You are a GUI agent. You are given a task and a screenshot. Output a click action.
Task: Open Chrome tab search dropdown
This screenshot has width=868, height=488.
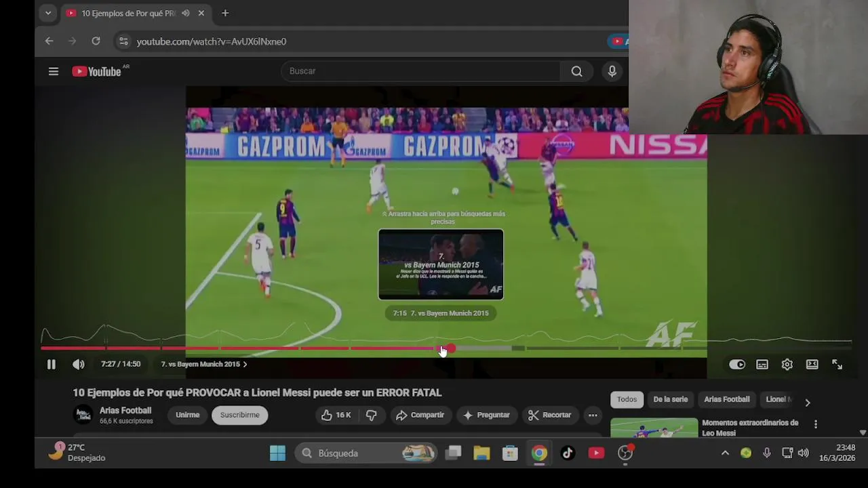(47, 13)
